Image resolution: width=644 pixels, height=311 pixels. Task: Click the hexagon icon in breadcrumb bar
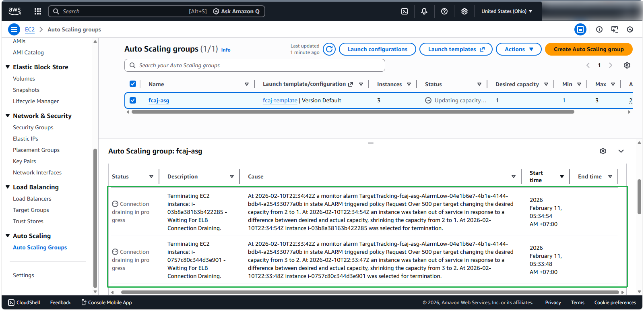pos(630,29)
